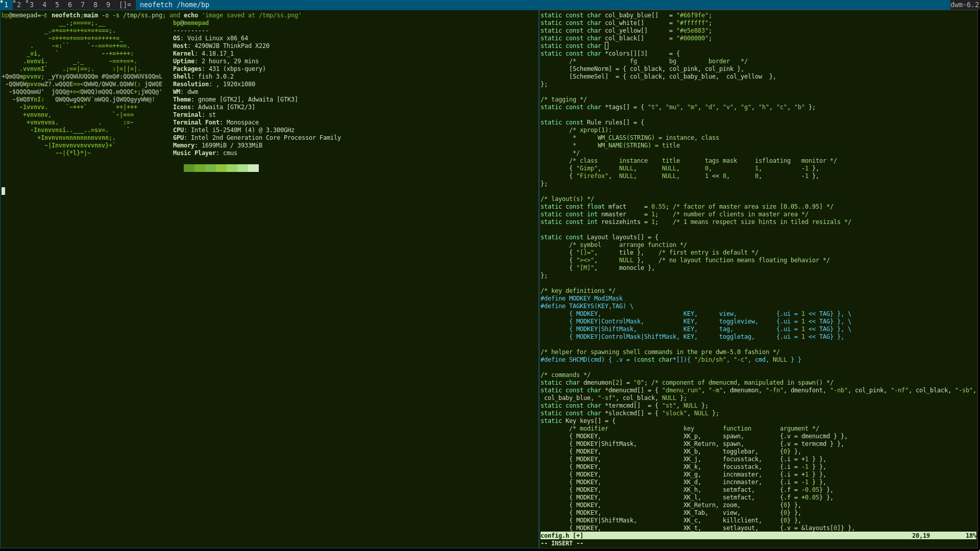Click the 'Uptime: 2 hours, 29 mins' line
The image size is (980, 551).
coord(216,61)
